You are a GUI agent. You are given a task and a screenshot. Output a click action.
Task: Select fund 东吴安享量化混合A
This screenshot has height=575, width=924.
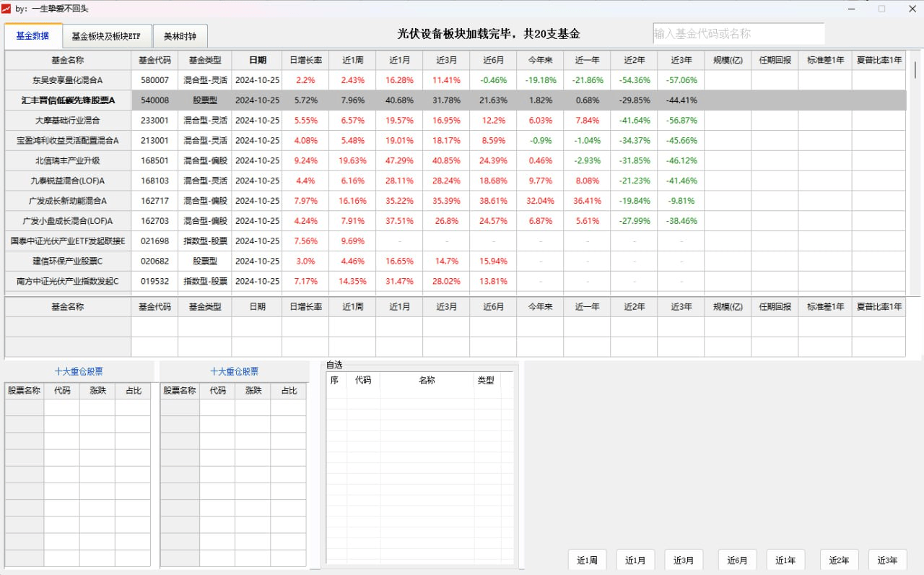(68, 80)
